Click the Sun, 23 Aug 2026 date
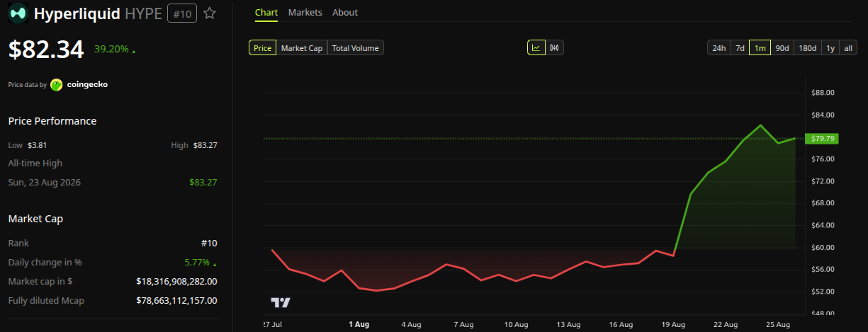 45,182
